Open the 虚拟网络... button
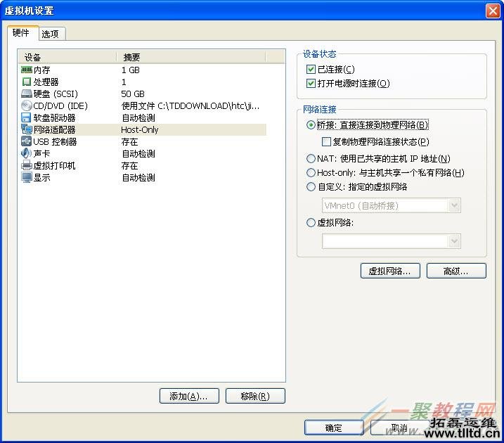The width and height of the screenshot is (504, 443). pyautogui.click(x=390, y=271)
